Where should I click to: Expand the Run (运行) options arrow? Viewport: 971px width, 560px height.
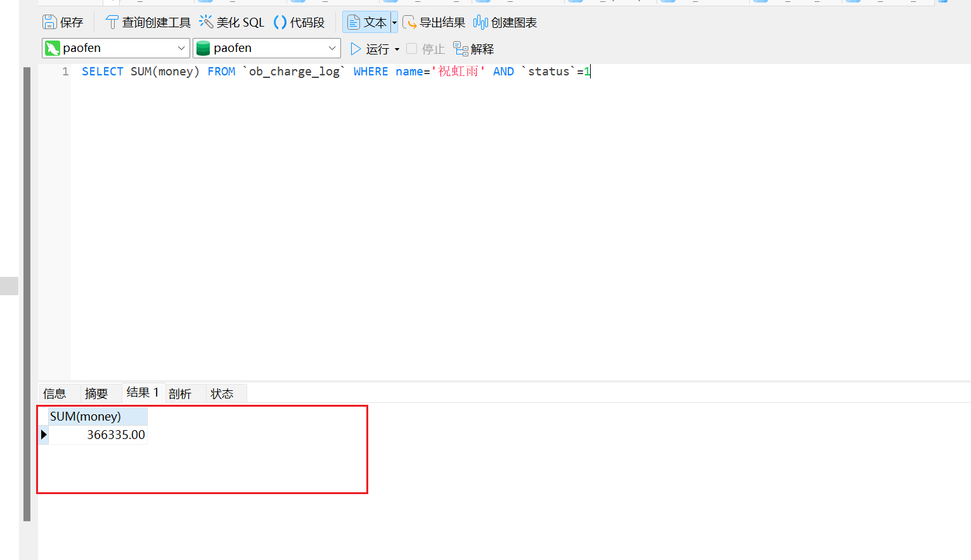coord(397,49)
